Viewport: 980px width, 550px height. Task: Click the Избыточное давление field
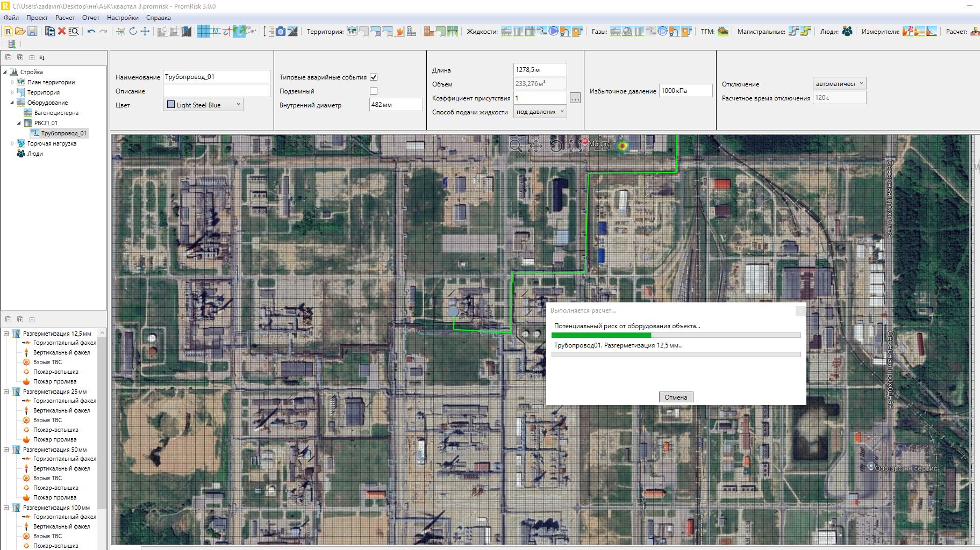click(685, 91)
